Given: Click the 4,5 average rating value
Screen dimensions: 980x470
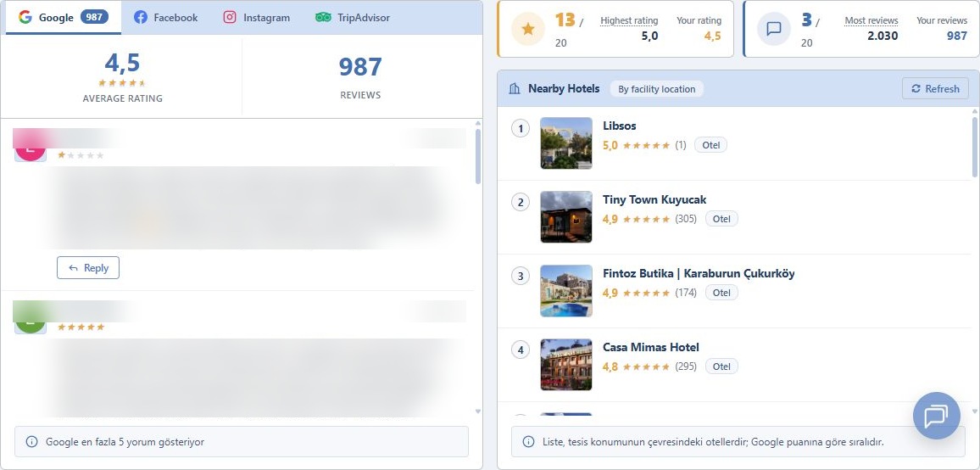Looking at the screenshot, I should click(x=122, y=63).
